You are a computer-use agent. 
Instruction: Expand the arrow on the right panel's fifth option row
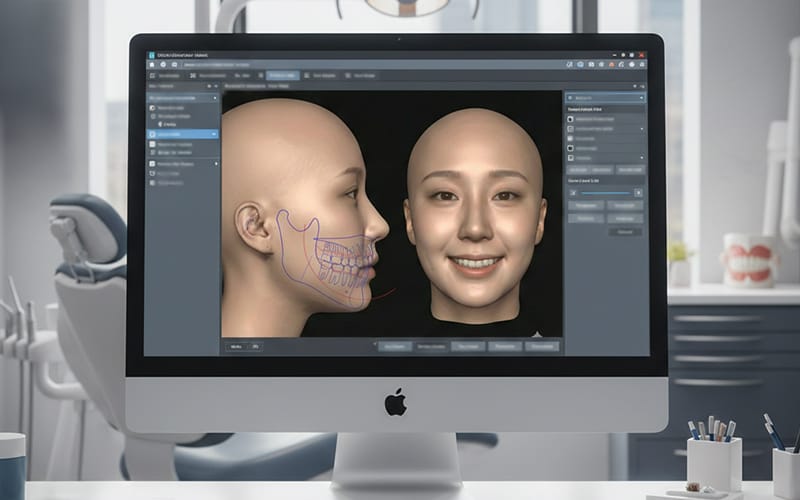(642, 158)
